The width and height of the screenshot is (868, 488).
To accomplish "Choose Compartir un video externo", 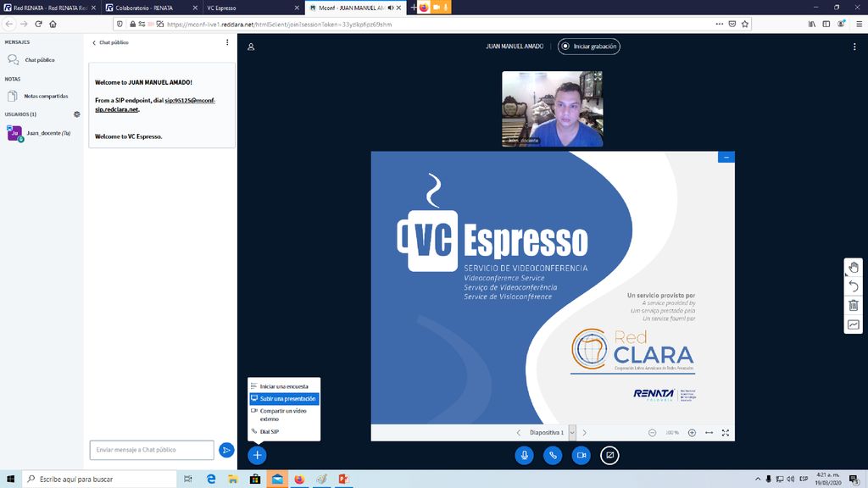I will click(x=284, y=415).
